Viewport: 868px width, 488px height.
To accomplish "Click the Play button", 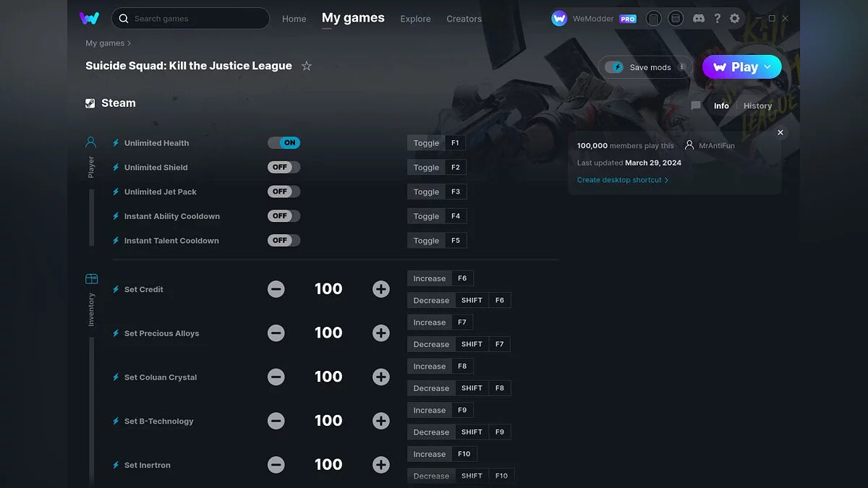I will [x=742, y=67].
